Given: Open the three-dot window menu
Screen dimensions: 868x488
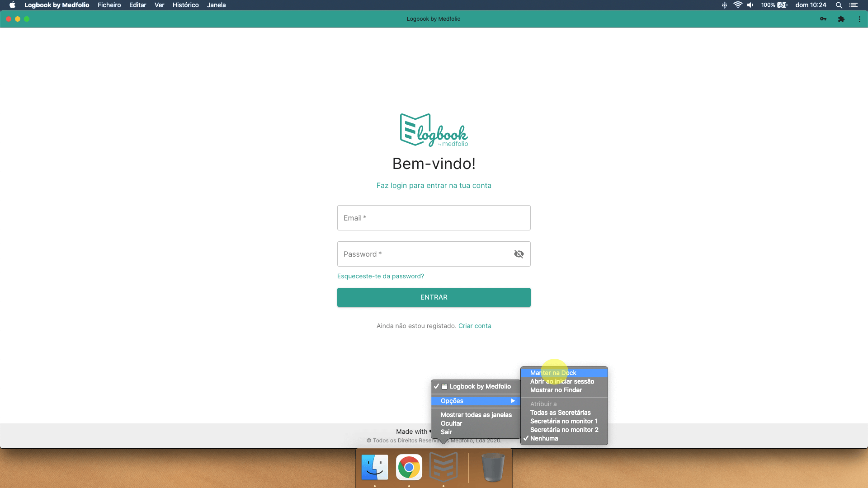Looking at the screenshot, I should tap(859, 19).
